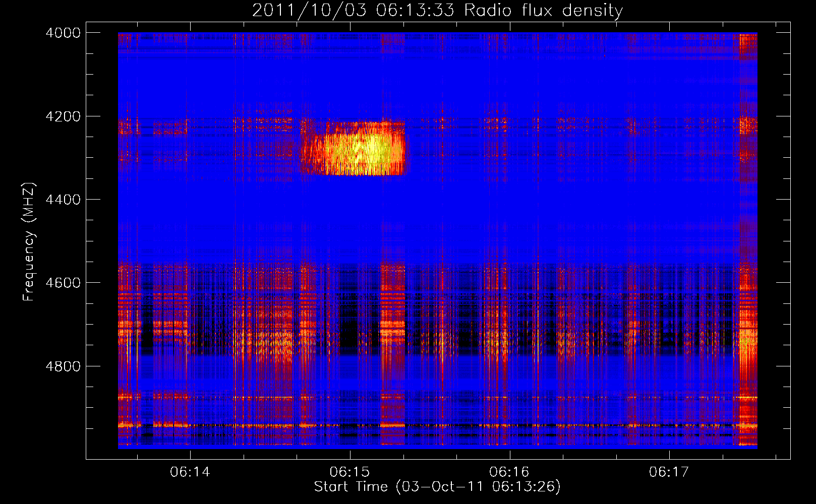Select the 4400 frequency tick label
This screenshot has height=504, width=816.
pyautogui.click(x=63, y=200)
